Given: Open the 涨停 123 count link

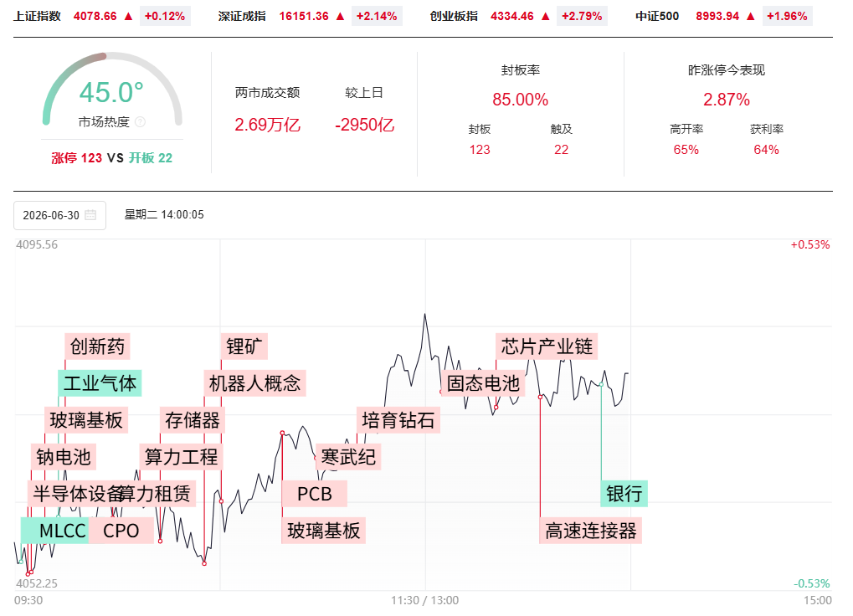Looking at the screenshot, I should (77, 158).
